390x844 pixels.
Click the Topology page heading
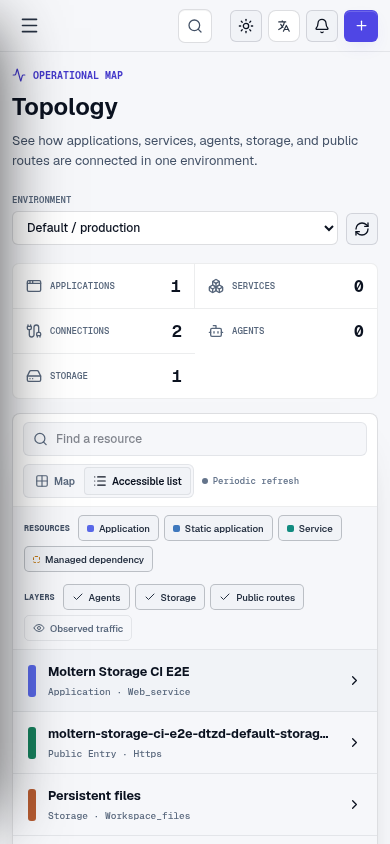click(65, 107)
